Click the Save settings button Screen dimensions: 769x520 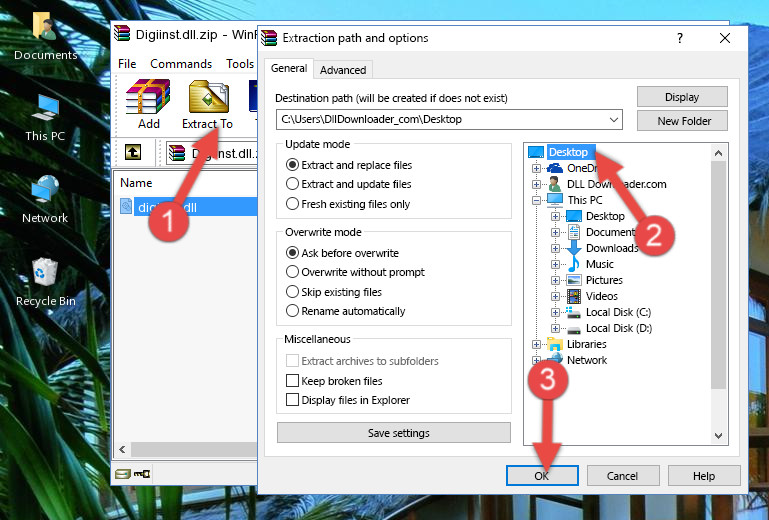click(x=394, y=433)
